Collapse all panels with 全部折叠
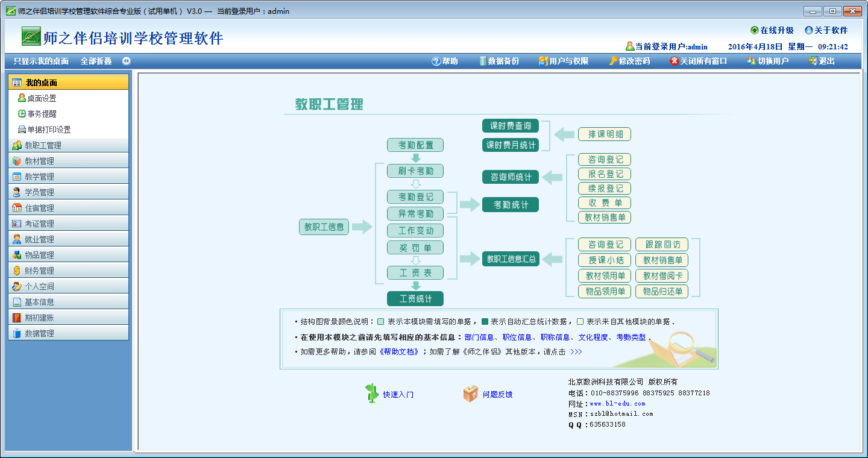The height and width of the screenshot is (458, 868). tap(96, 61)
